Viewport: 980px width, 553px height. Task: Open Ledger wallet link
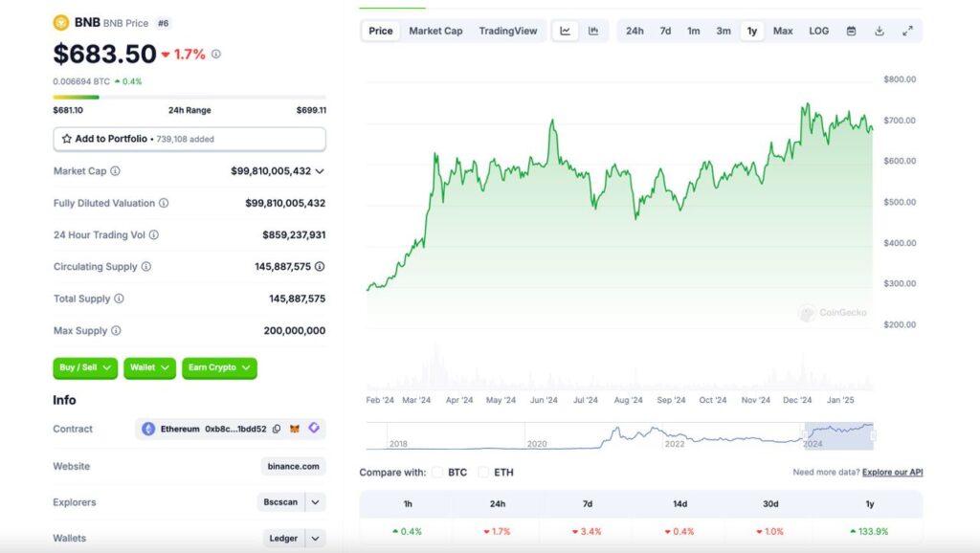283,538
